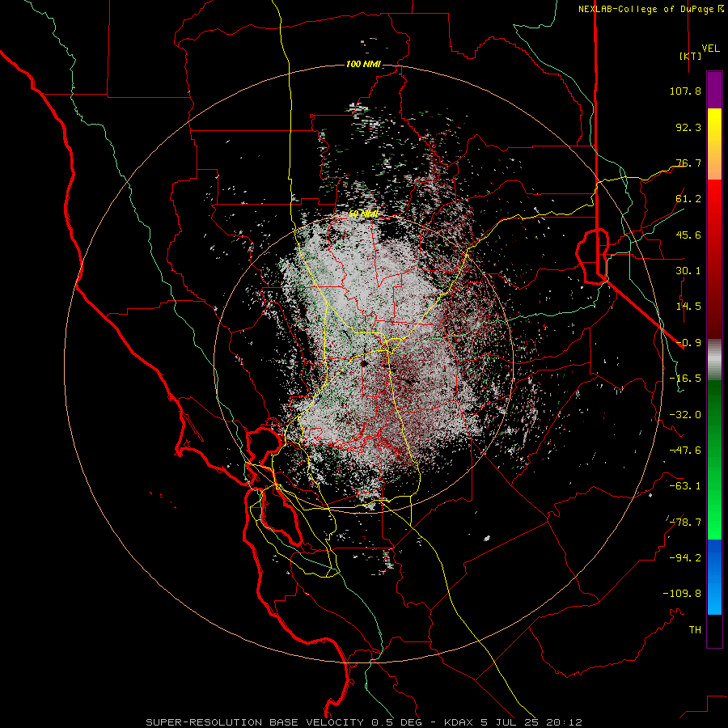
Task: Click the -32.0 velocity scale value
Action: 685,415
